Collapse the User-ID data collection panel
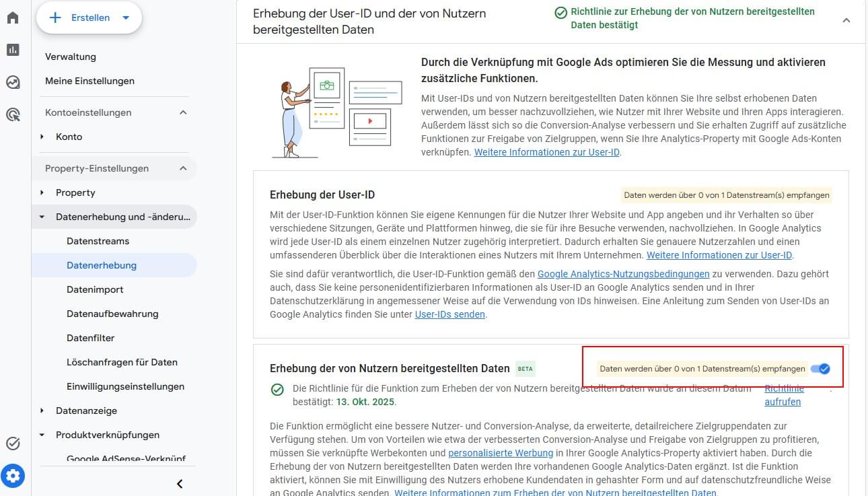Image resolution: width=868 pixels, height=496 pixels. 846,20
